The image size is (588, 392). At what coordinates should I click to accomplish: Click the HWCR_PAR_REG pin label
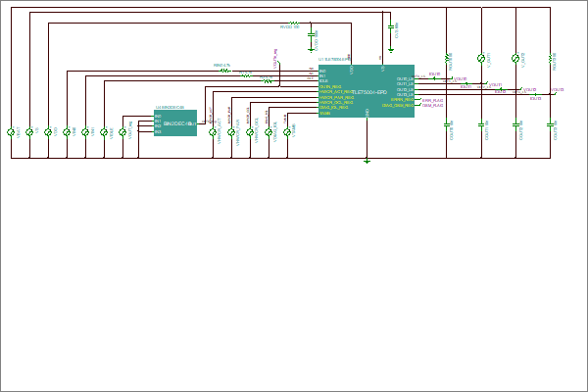pyautogui.click(x=336, y=98)
